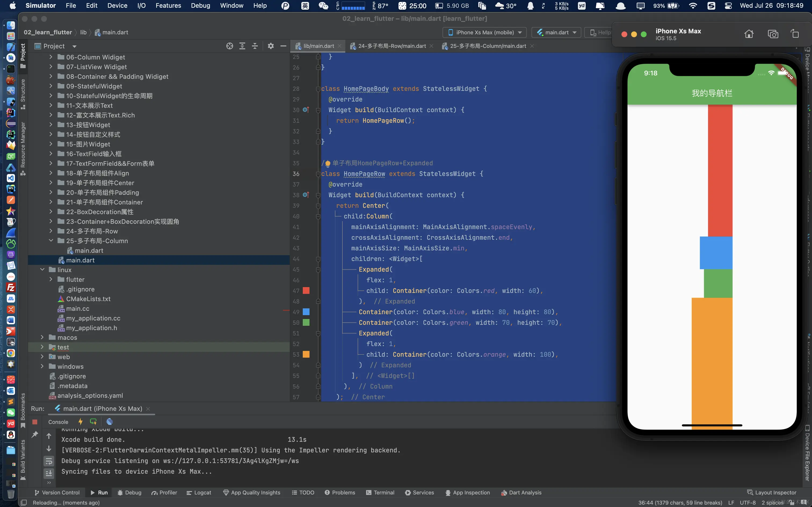Open the Debug menu in menu bar
The image size is (812, 507).
coord(200,5)
